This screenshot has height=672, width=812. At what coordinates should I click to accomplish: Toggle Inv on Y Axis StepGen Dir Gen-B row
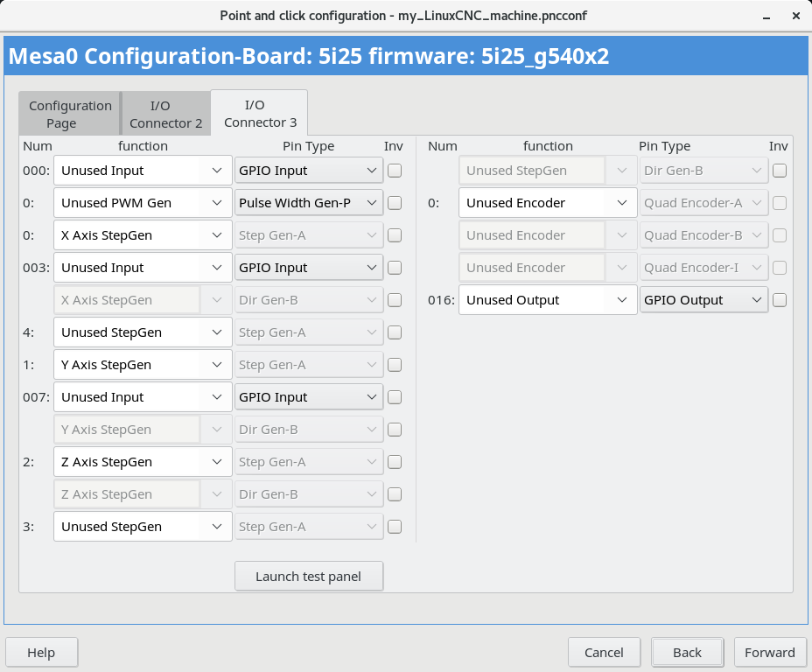(395, 430)
